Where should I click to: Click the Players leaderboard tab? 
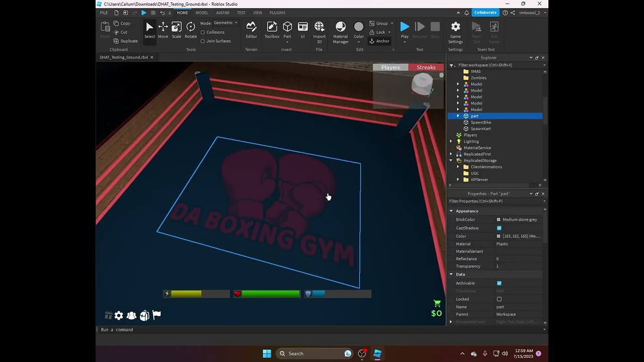click(x=390, y=67)
